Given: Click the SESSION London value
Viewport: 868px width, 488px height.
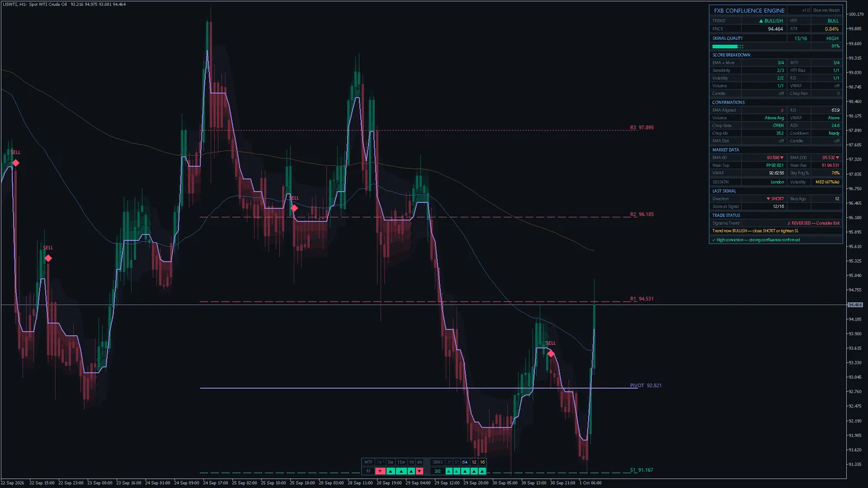Looking at the screenshot, I should click(x=777, y=182).
